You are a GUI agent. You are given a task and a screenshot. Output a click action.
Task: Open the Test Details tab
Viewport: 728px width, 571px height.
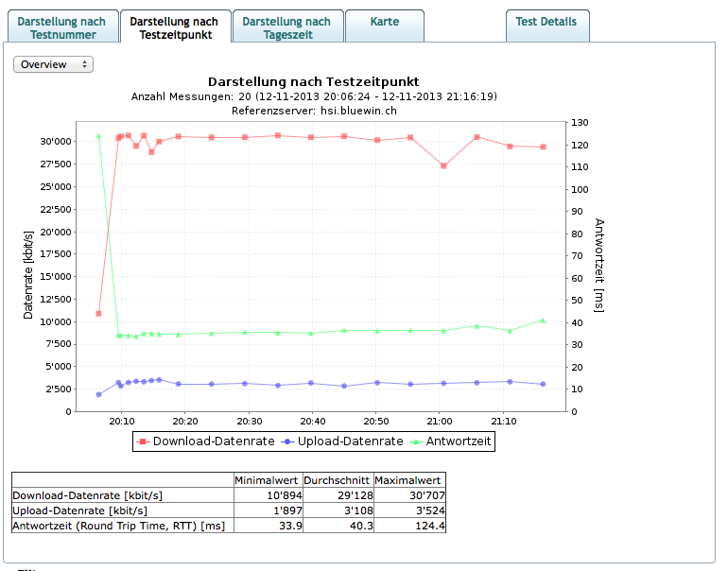coord(546,22)
